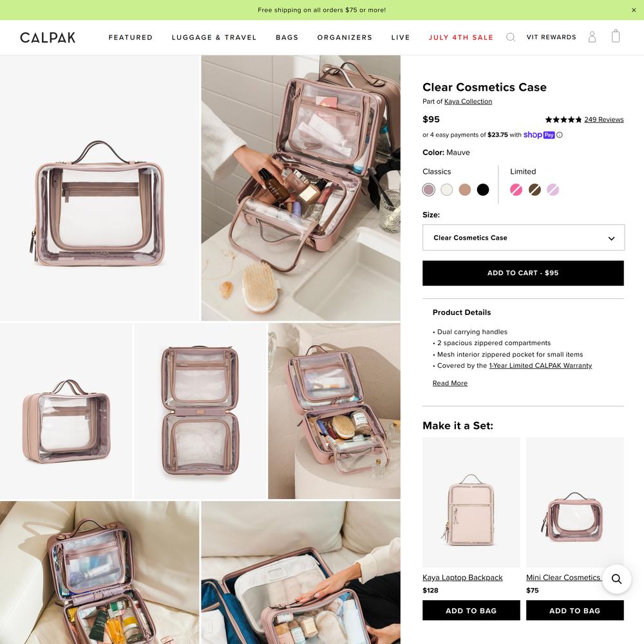The height and width of the screenshot is (644, 644).
Task: Pick the white classic color swatch
Action: (446, 190)
